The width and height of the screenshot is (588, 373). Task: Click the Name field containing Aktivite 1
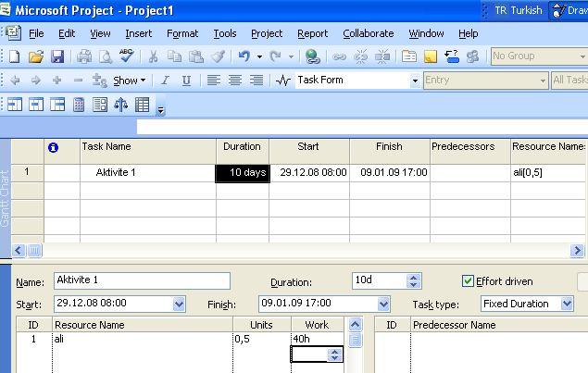tap(141, 280)
